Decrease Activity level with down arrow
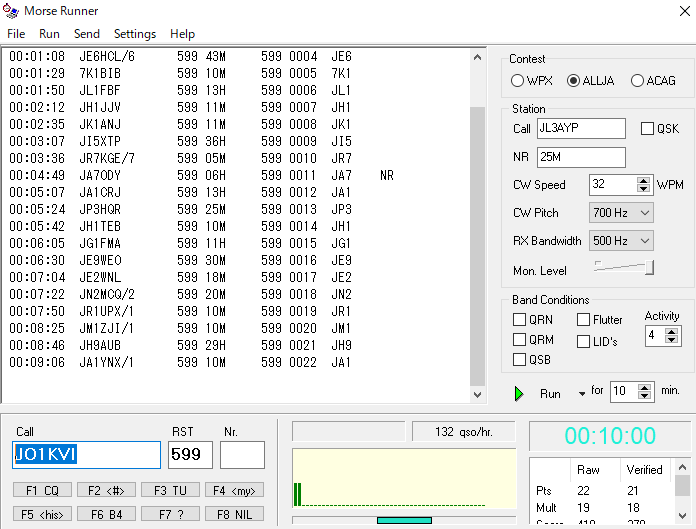696x529 pixels. coord(672,340)
